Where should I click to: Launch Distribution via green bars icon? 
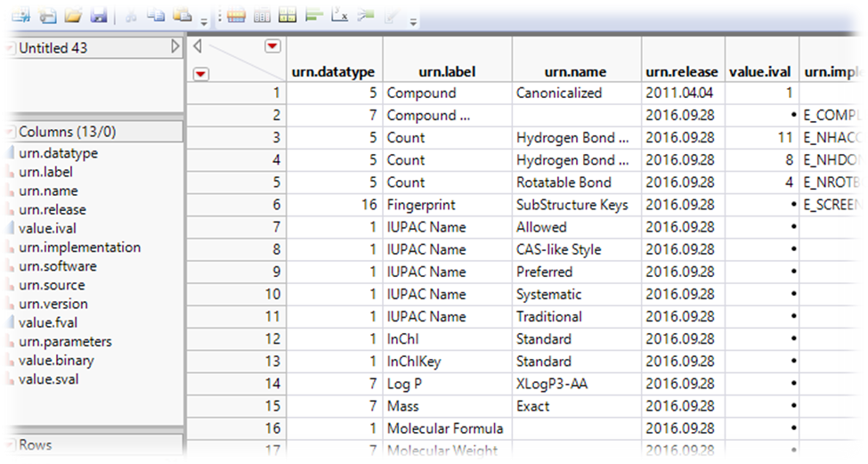(x=314, y=15)
